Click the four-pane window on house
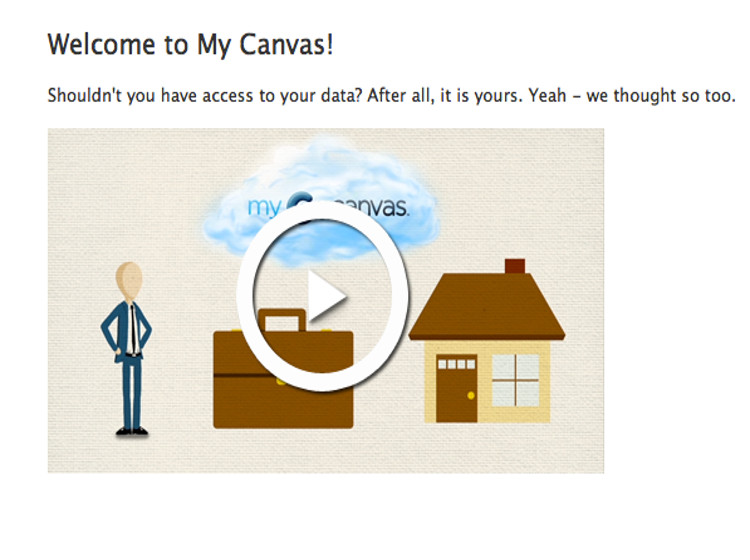Viewport: 750px width, 560px height. point(516,380)
